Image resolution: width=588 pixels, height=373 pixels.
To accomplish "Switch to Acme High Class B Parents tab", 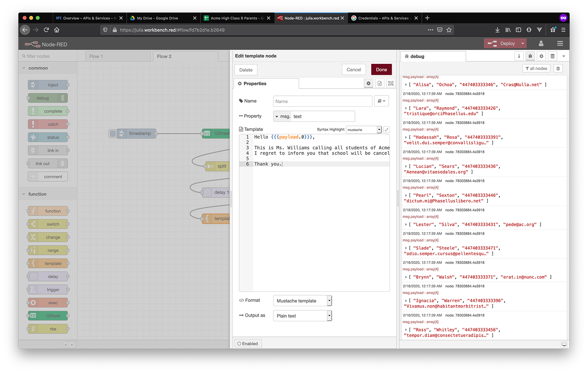I will 237,18.
